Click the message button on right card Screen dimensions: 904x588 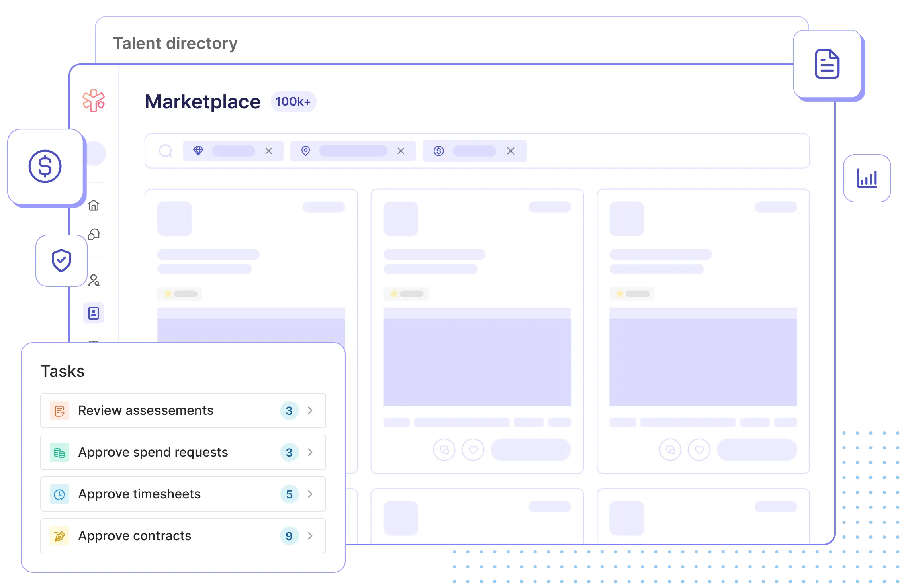670,449
